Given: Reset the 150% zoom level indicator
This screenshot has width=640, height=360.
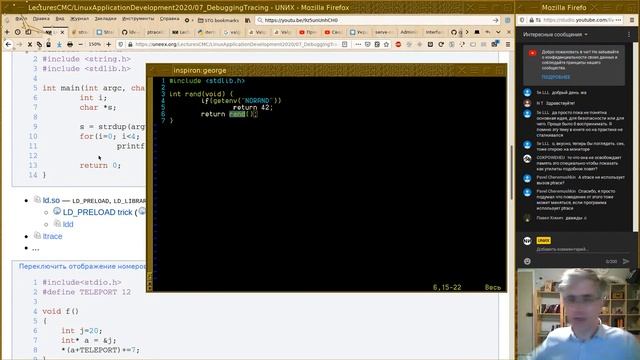Looking at the screenshot, I should pos(95,44).
